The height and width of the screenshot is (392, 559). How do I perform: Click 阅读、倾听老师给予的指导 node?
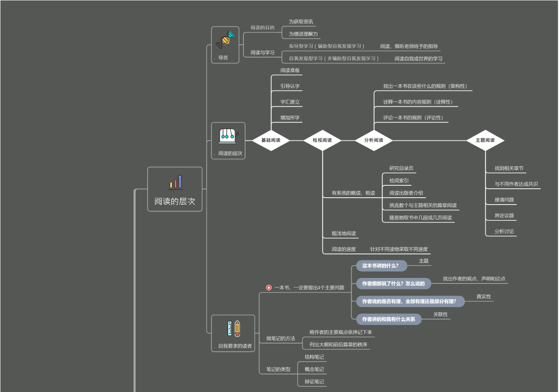pyautogui.click(x=409, y=46)
